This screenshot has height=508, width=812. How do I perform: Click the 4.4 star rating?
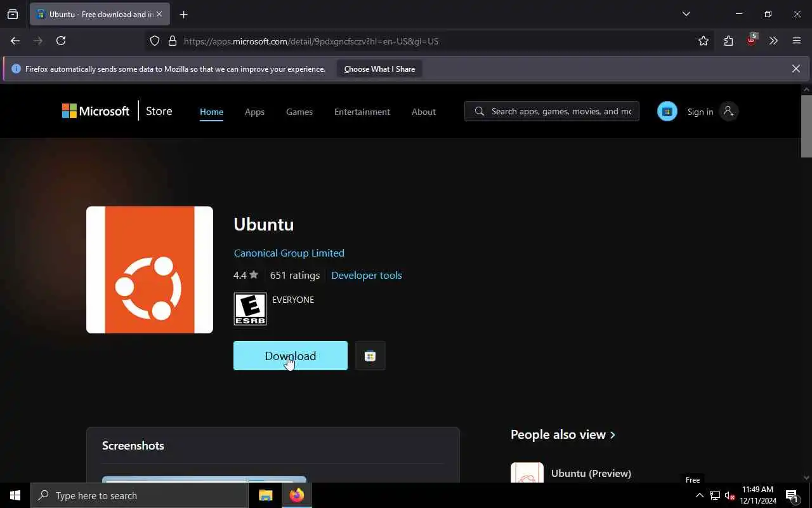click(246, 275)
